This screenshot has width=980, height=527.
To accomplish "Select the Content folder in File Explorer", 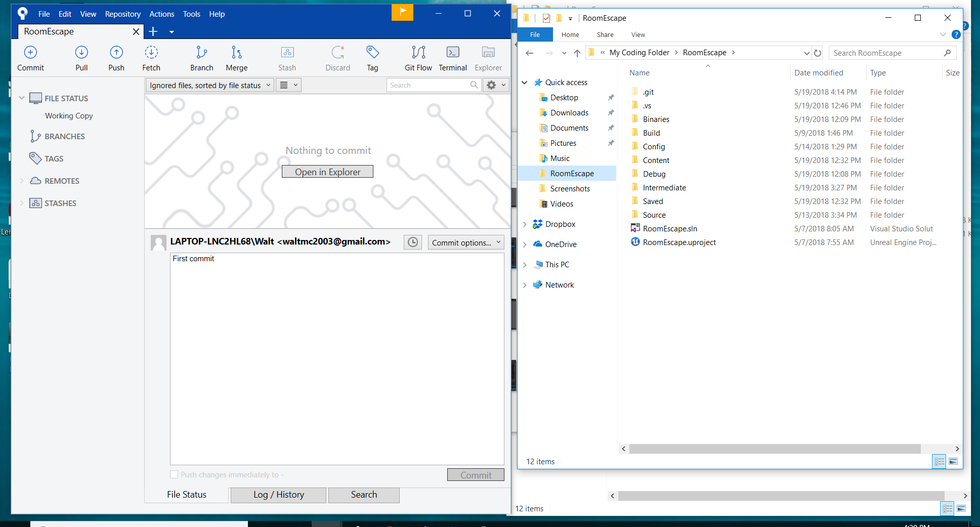I will point(656,160).
